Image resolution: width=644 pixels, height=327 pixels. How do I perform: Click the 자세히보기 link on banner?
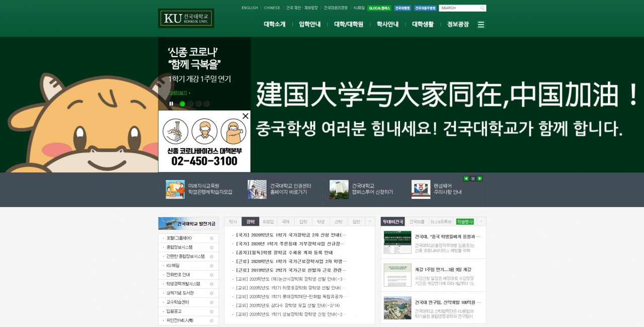point(179,93)
